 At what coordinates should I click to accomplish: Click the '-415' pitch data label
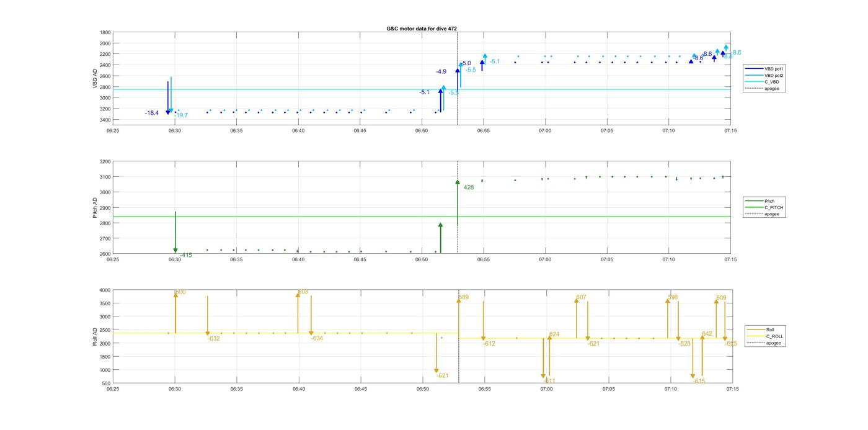coord(186,255)
